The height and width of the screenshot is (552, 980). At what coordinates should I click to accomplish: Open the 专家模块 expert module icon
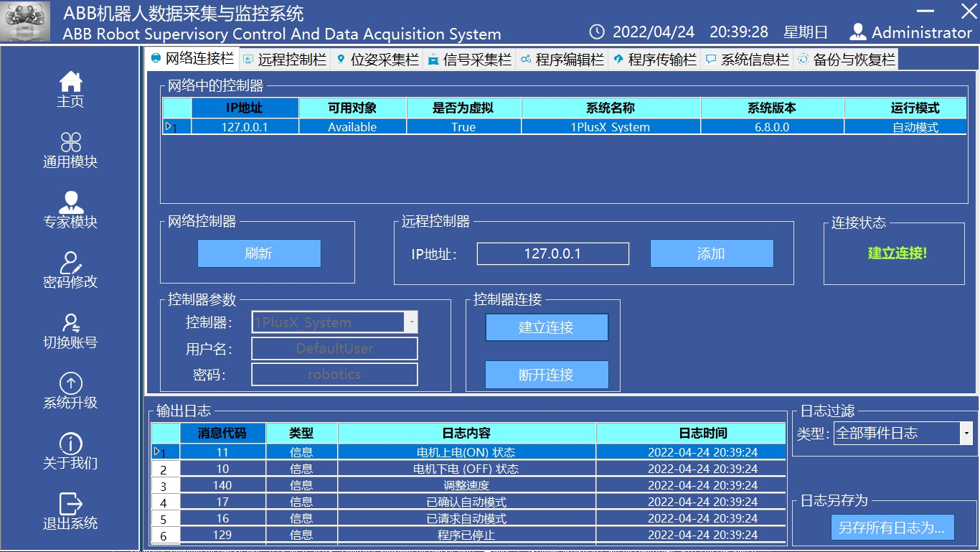(x=70, y=202)
